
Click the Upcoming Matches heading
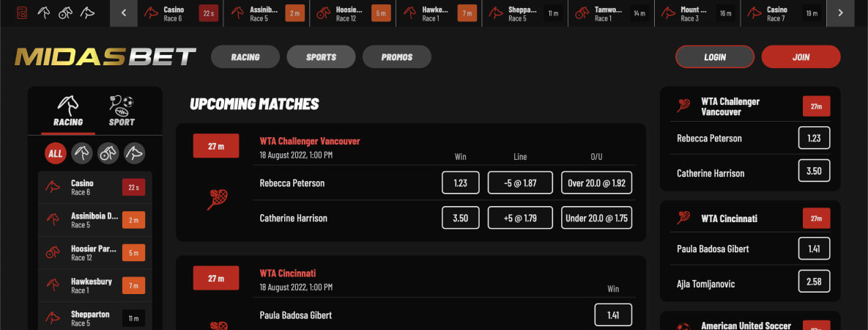pyautogui.click(x=254, y=103)
